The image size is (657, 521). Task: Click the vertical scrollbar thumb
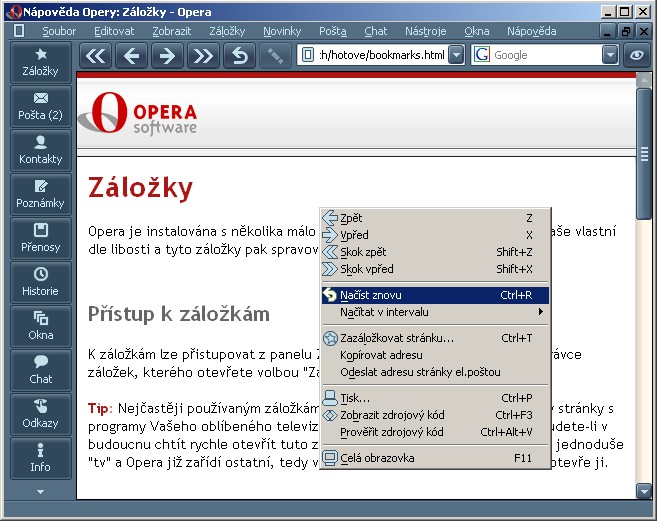coord(644,154)
